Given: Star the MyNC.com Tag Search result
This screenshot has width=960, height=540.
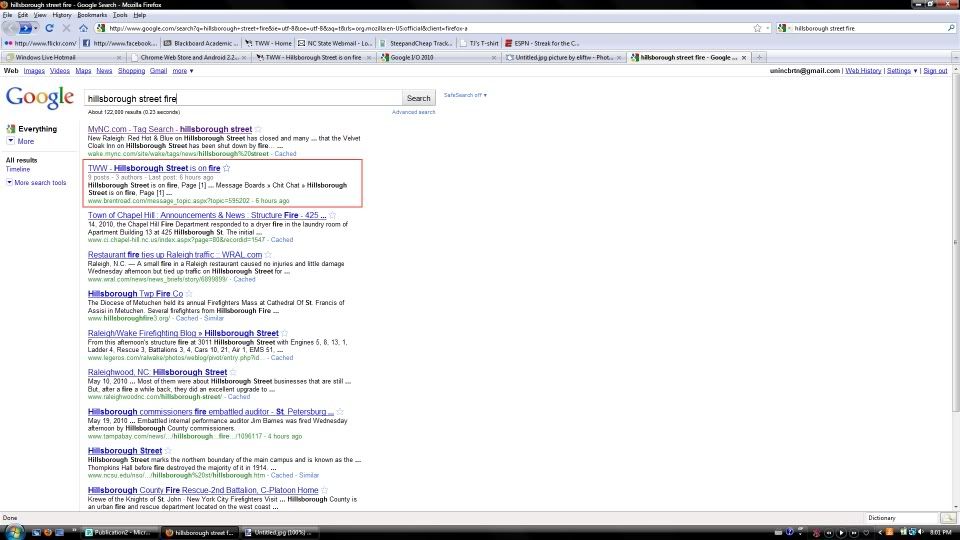Looking at the screenshot, I should coord(258,129).
